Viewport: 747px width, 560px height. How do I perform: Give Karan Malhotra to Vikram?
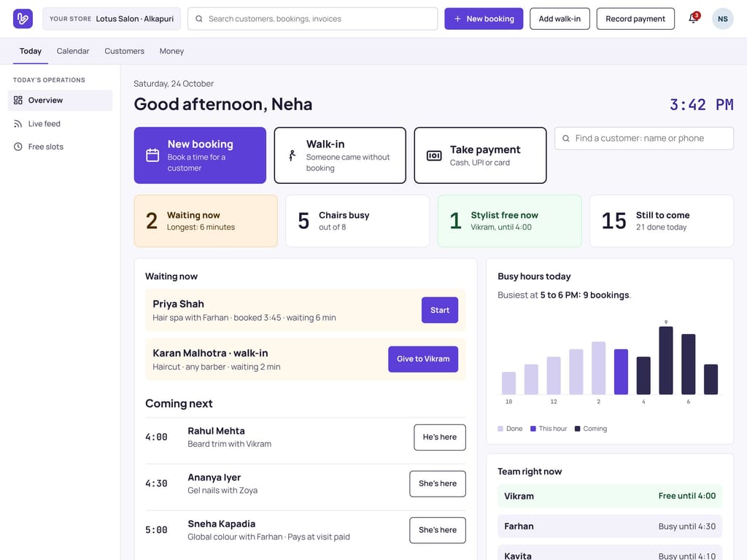click(423, 359)
